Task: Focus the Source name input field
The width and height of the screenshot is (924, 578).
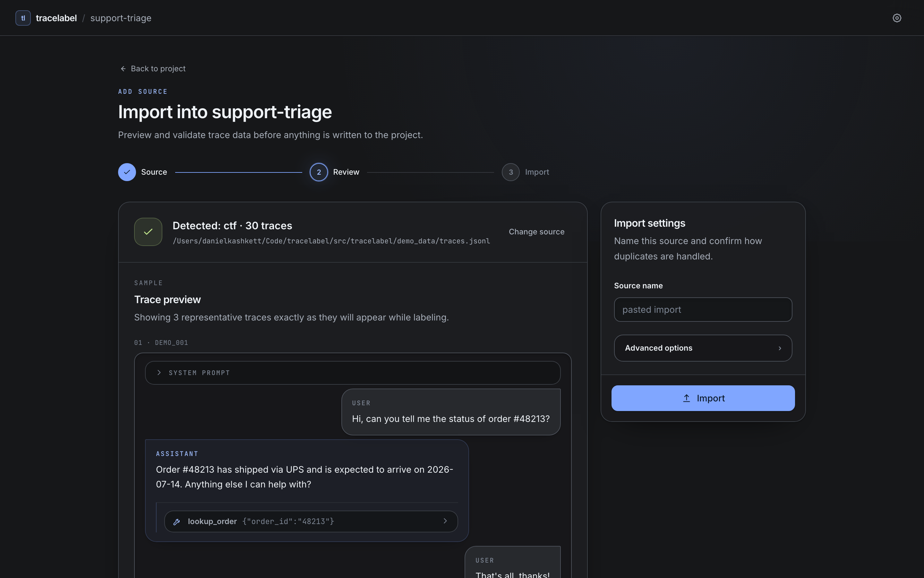Action: pyautogui.click(x=703, y=310)
